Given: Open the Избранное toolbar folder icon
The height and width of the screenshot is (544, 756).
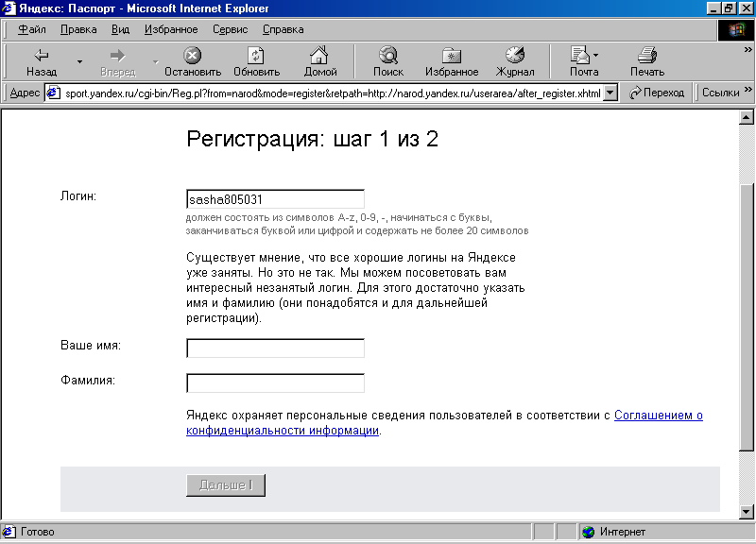Looking at the screenshot, I should (452, 56).
